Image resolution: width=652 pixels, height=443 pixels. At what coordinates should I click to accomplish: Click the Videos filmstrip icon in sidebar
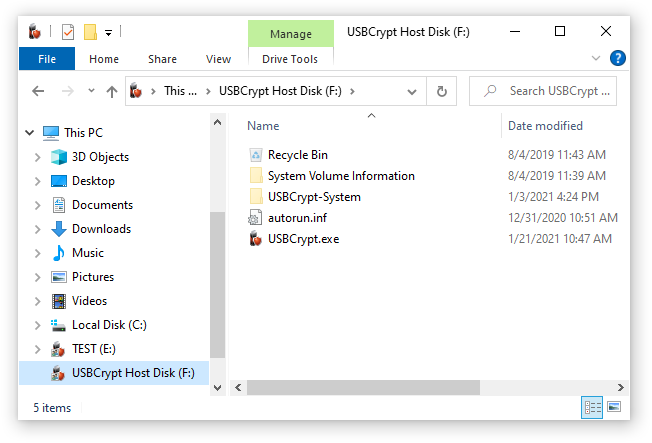[x=59, y=301]
